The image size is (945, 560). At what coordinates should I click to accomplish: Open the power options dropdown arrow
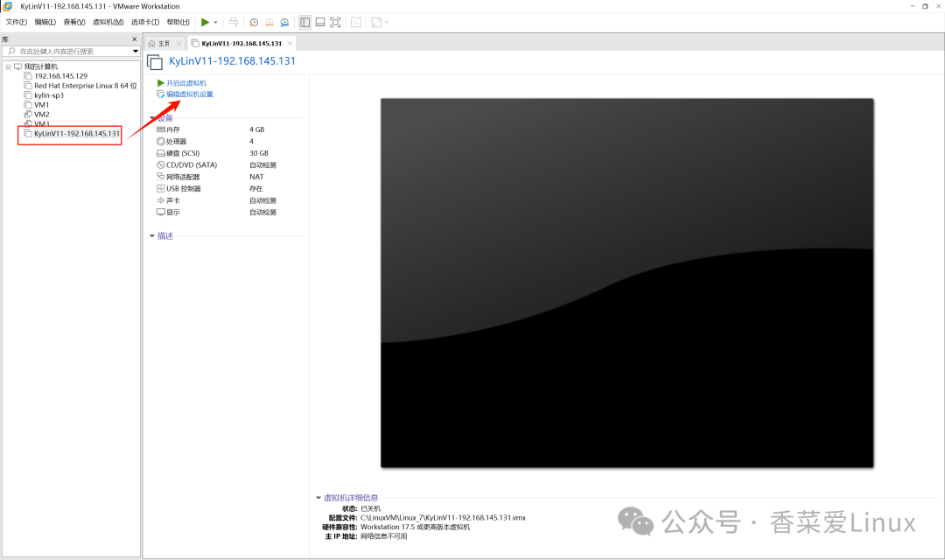[216, 22]
